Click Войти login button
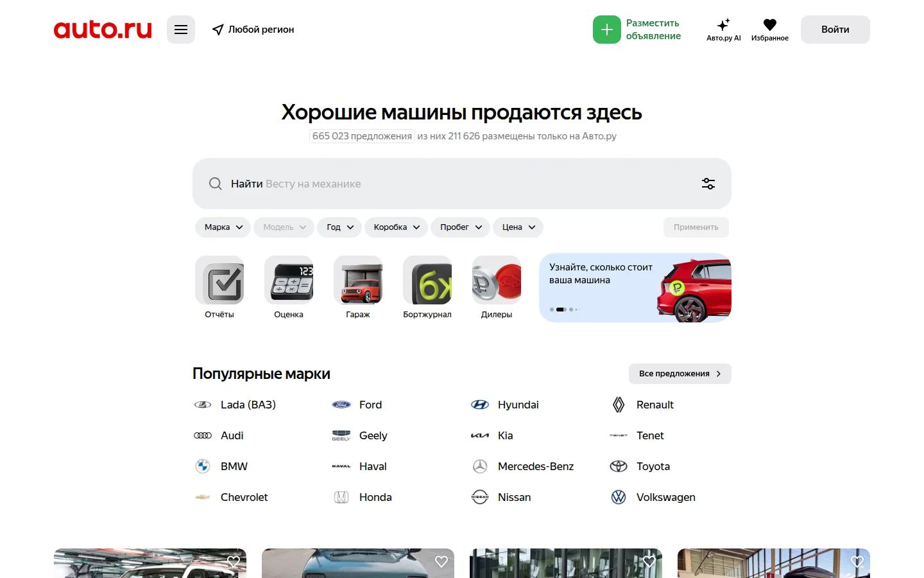924x578 pixels. click(835, 30)
